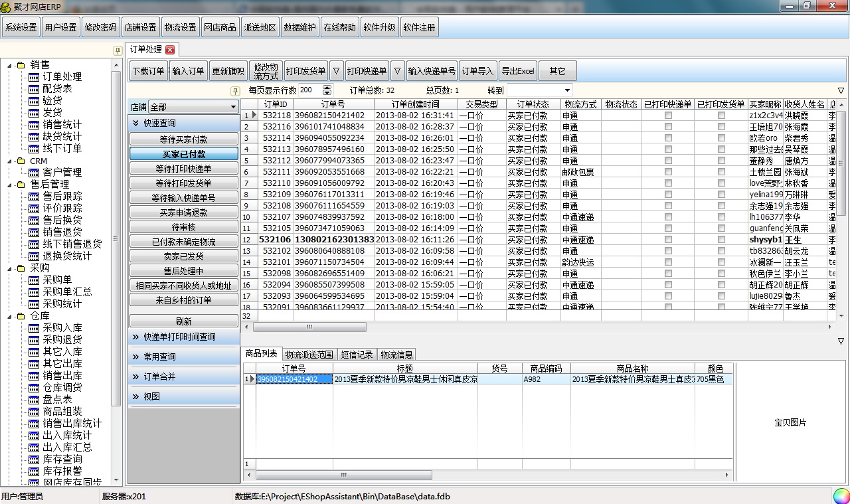Switch to the 物流派送范围 tab

309,355
